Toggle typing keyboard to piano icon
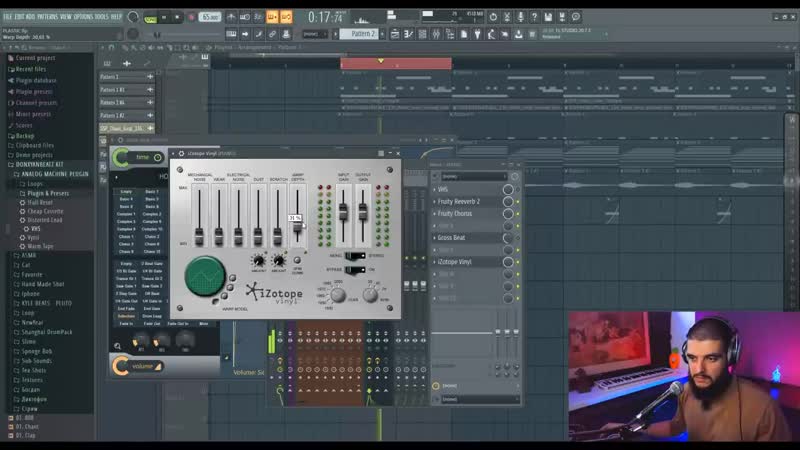Image resolution: width=800 pixels, height=450 pixels. coord(231,34)
